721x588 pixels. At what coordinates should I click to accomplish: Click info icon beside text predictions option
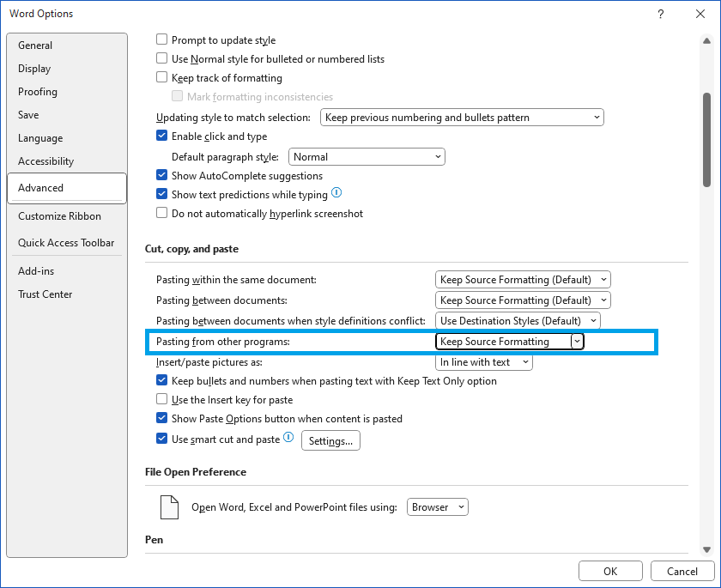coord(336,194)
